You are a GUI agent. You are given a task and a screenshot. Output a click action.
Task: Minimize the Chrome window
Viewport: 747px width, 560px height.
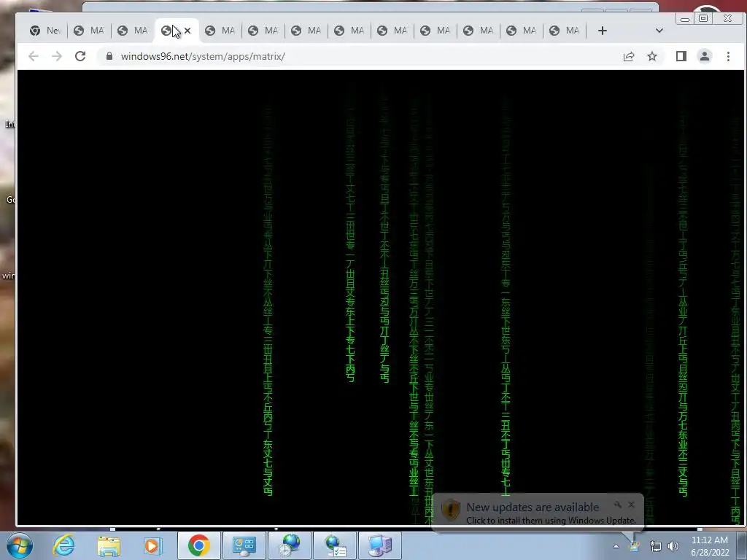pos(685,18)
